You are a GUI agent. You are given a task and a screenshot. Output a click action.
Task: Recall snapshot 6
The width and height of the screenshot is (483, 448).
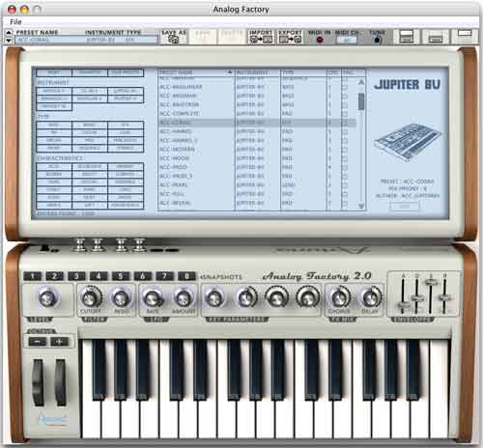tap(142, 276)
